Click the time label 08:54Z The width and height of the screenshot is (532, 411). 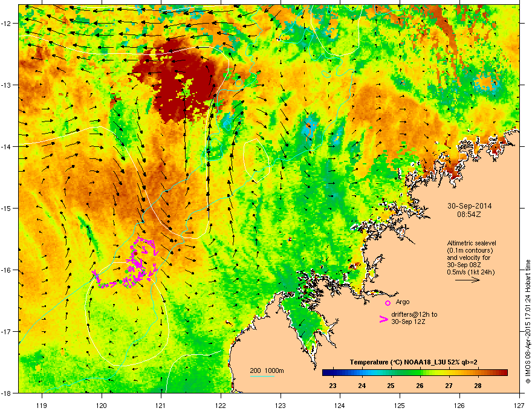pyautogui.click(x=469, y=215)
